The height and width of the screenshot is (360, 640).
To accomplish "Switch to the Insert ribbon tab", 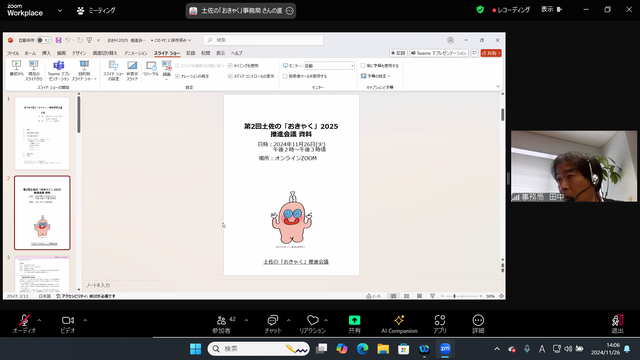I will click(x=46, y=53).
